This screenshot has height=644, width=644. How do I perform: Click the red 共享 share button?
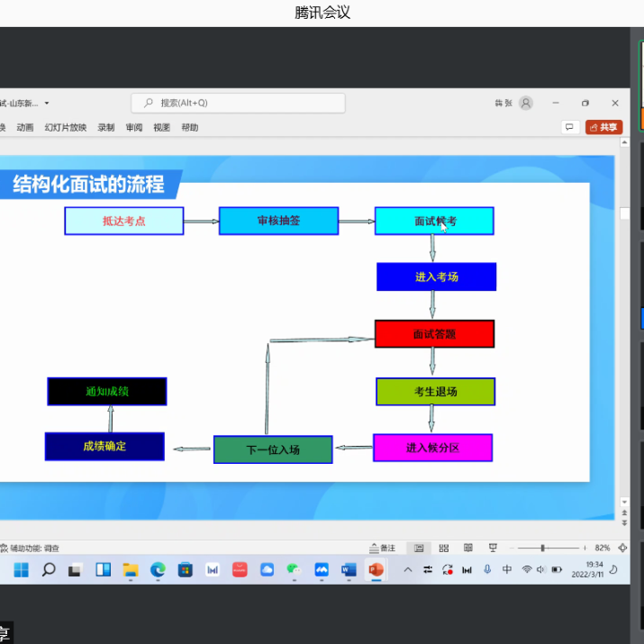603,127
